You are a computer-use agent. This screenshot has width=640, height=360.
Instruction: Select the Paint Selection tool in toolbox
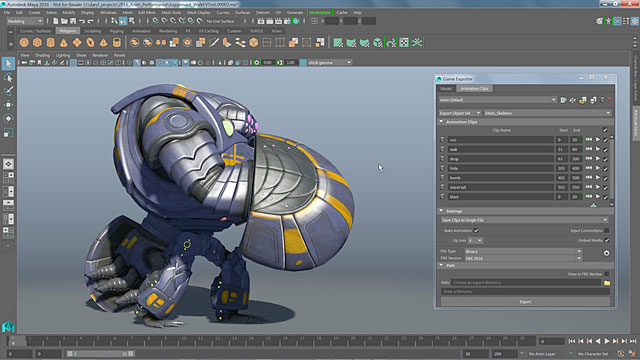(x=8, y=91)
